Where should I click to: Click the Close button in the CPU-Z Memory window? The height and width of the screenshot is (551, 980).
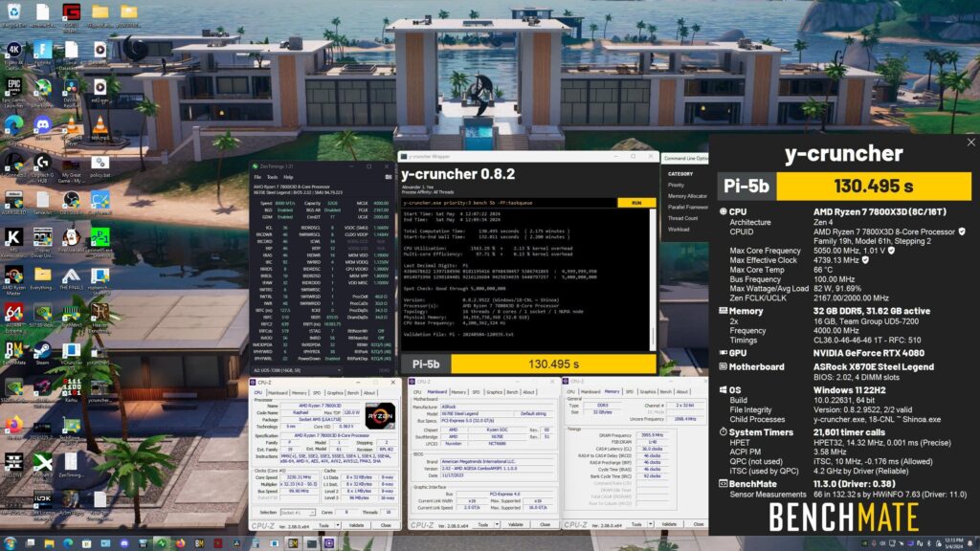click(698, 524)
